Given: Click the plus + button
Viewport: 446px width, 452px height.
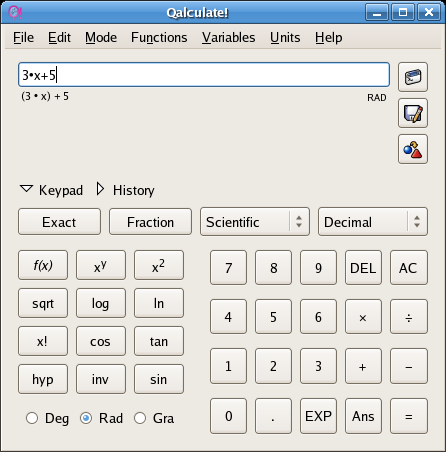Looking at the screenshot, I should point(363,366).
